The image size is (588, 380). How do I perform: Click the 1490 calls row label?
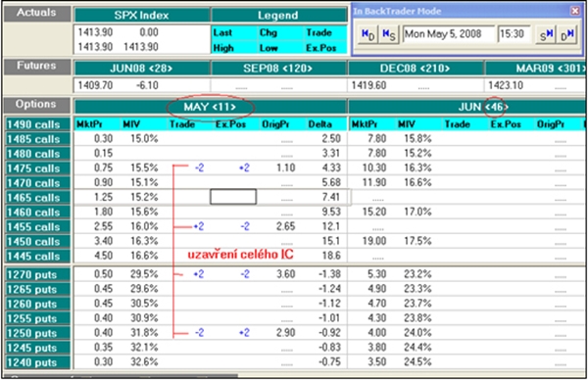pos(38,124)
